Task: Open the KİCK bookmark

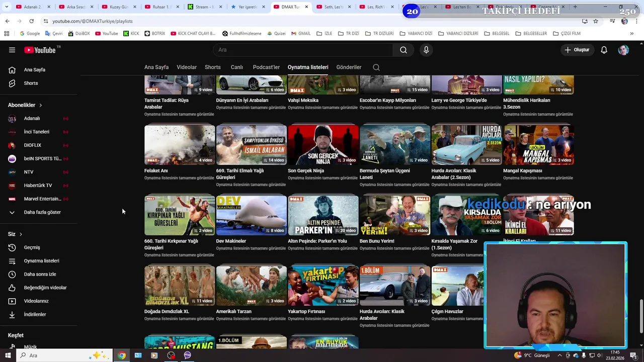Action: pos(130,34)
